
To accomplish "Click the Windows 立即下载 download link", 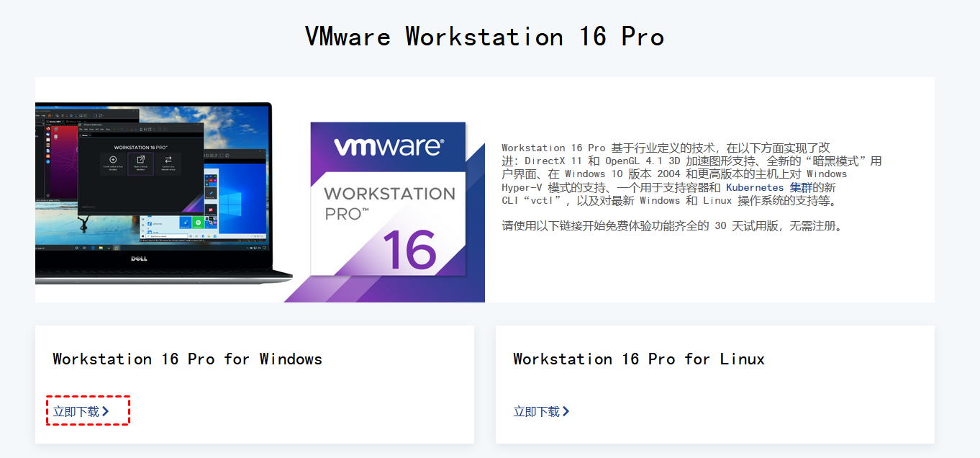I will click(81, 411).
